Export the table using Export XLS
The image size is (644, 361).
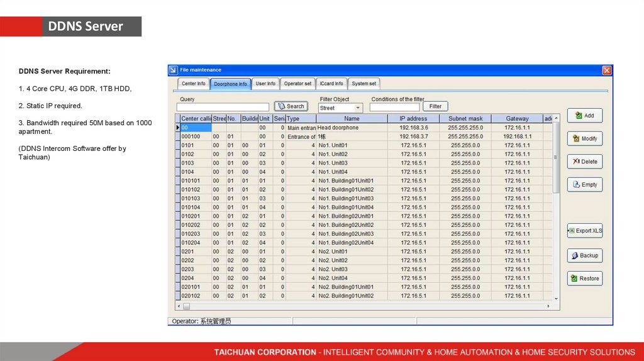(x=585, y=231)
